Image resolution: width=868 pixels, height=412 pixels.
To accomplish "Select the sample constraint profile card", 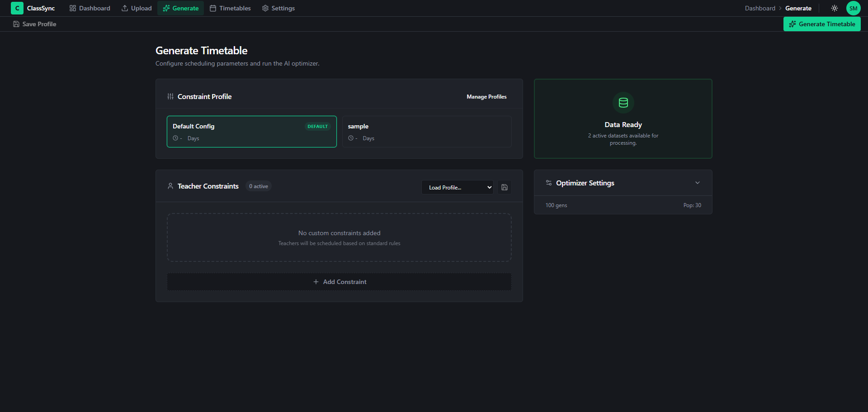I will tap(427, 132).
